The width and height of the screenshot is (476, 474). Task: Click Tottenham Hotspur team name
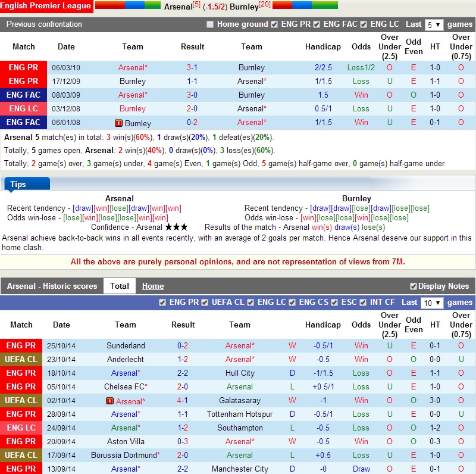point(240,414)
